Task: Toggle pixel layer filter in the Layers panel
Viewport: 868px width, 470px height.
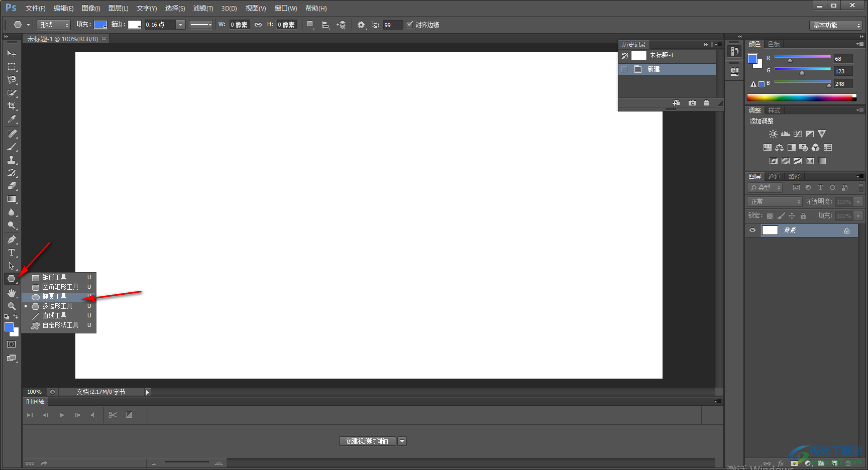Action: tap(796, 188)
